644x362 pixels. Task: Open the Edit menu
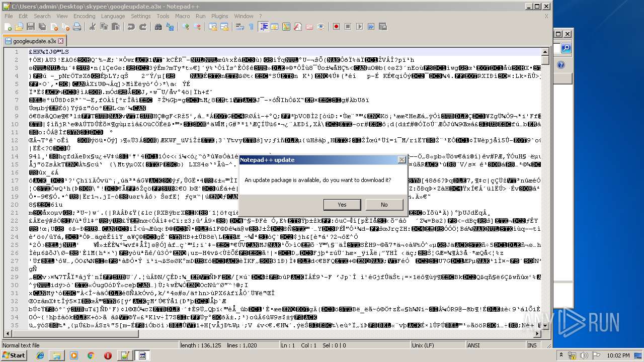pos(23,16)
